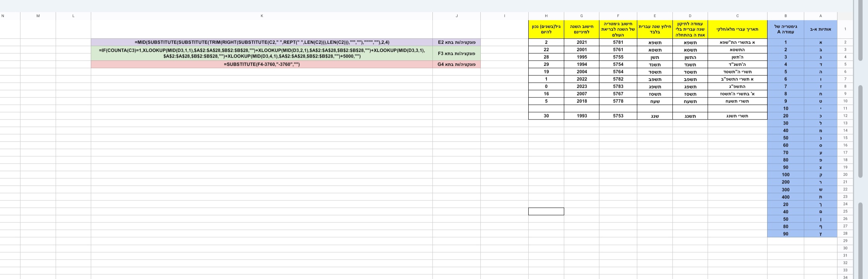The image size is (868, 279).
Task: Select column header A
Action: [820, 16]
